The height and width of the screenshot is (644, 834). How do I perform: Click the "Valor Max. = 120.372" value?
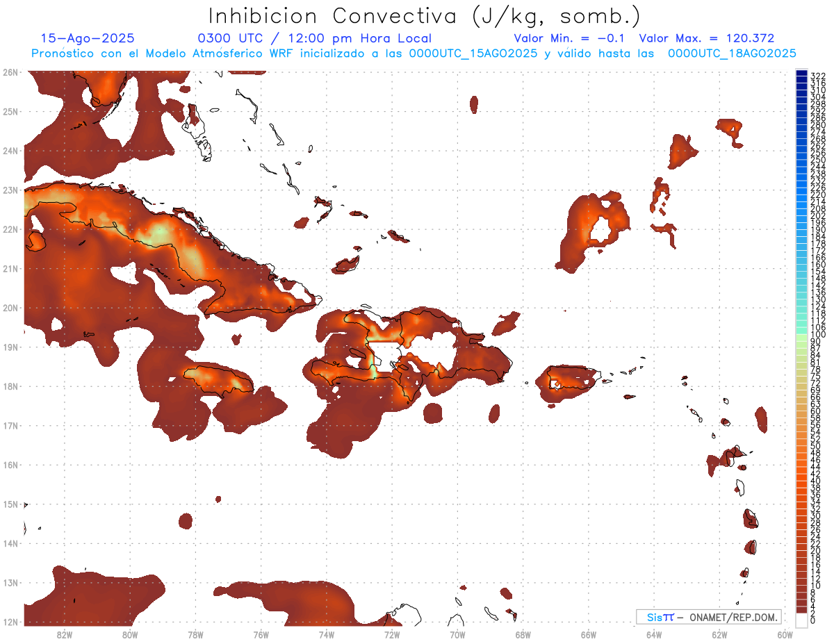[707, 38]
